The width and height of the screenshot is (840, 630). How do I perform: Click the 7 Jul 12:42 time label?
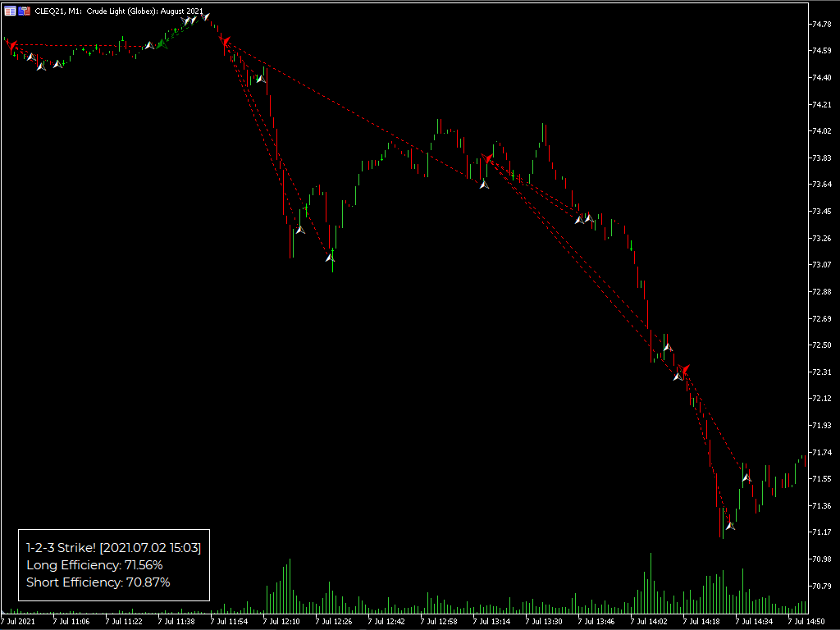point(386,622)
